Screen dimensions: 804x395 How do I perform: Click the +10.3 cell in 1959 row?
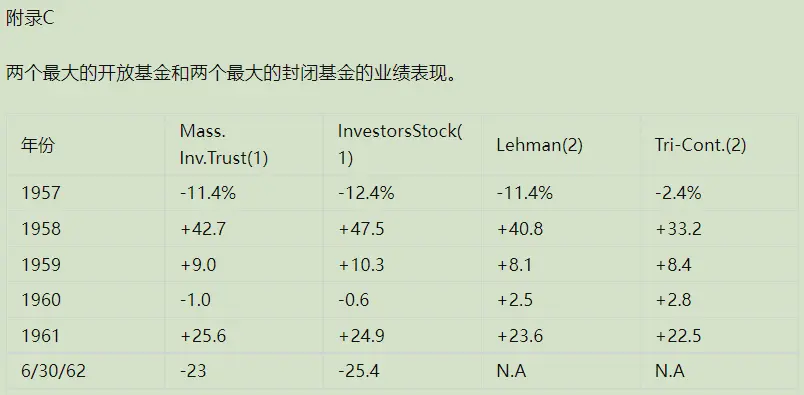coord(361,265)
